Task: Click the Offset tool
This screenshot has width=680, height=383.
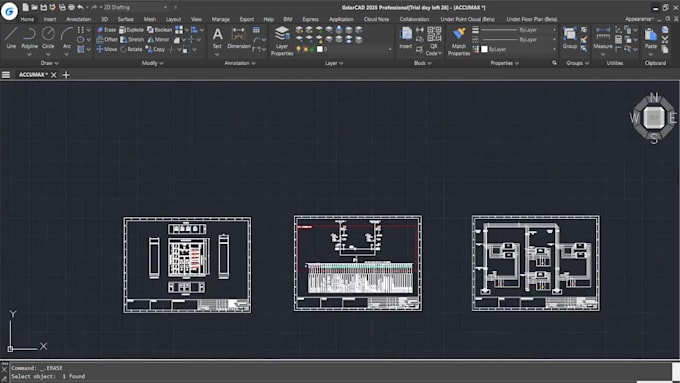Action: point(107,39)
